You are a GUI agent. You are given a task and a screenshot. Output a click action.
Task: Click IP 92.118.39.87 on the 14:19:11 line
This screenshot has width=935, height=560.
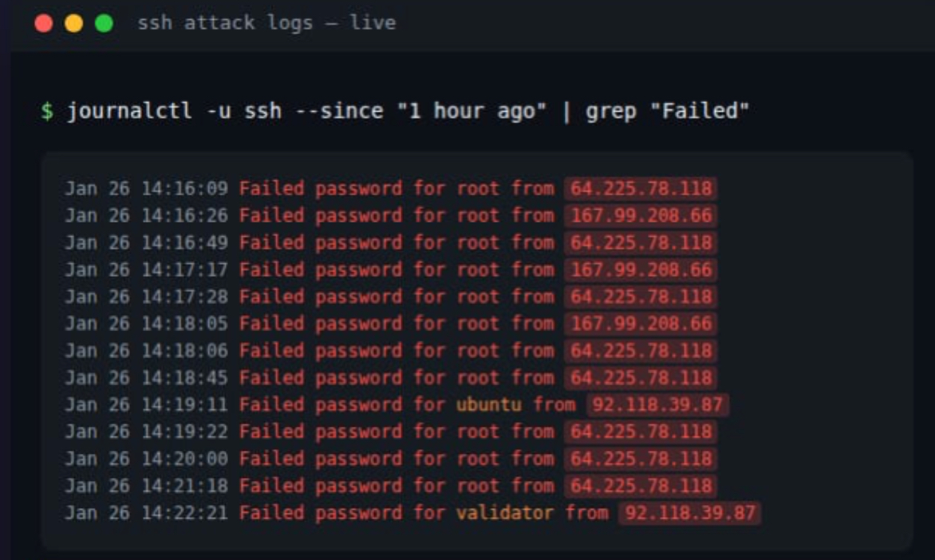click(657, 404)
